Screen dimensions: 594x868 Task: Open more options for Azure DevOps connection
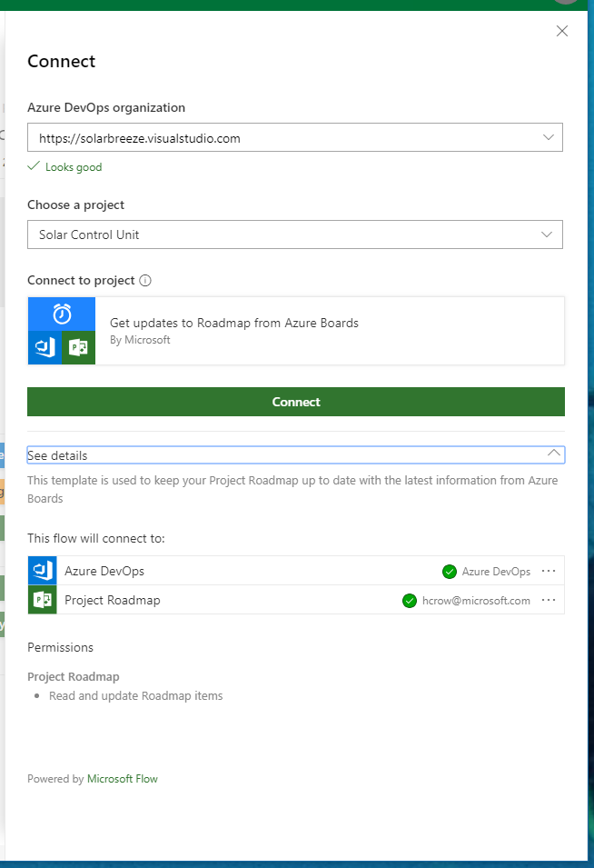click(549, 572)
